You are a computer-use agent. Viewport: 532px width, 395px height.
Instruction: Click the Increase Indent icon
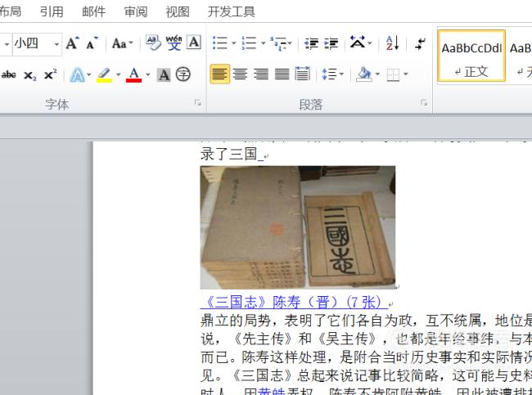pos(331,43)
